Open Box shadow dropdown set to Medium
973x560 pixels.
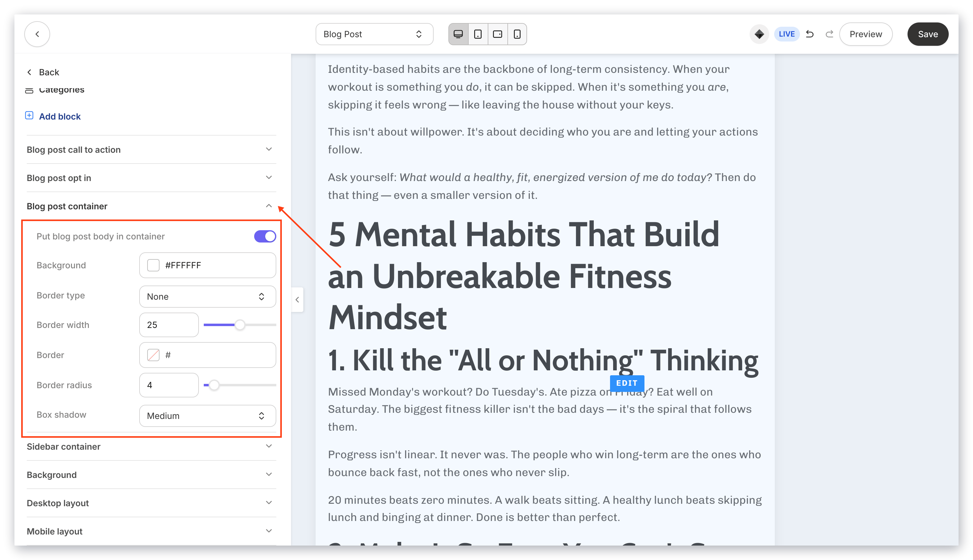[x=207, y=416]
